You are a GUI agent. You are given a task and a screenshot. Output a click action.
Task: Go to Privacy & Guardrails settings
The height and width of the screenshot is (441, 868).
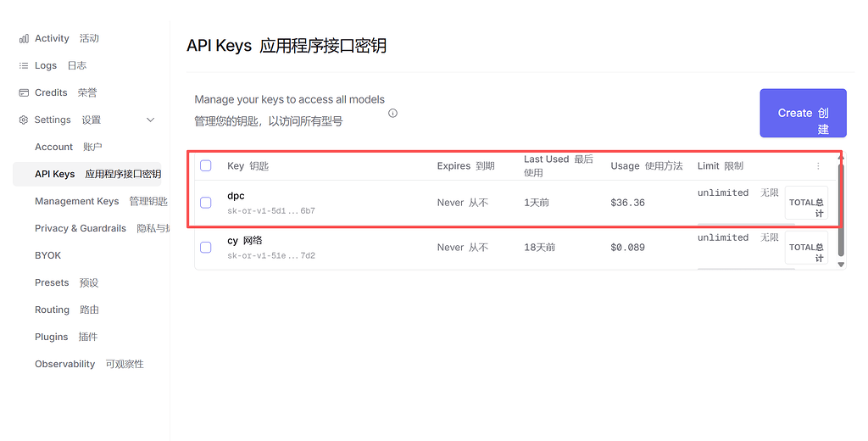tap(103, 228)
